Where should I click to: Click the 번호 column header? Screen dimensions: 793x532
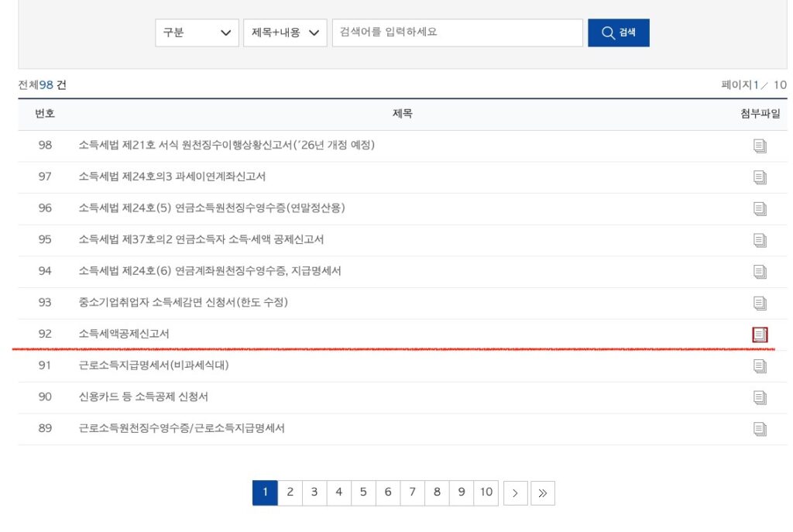point(44,114)
